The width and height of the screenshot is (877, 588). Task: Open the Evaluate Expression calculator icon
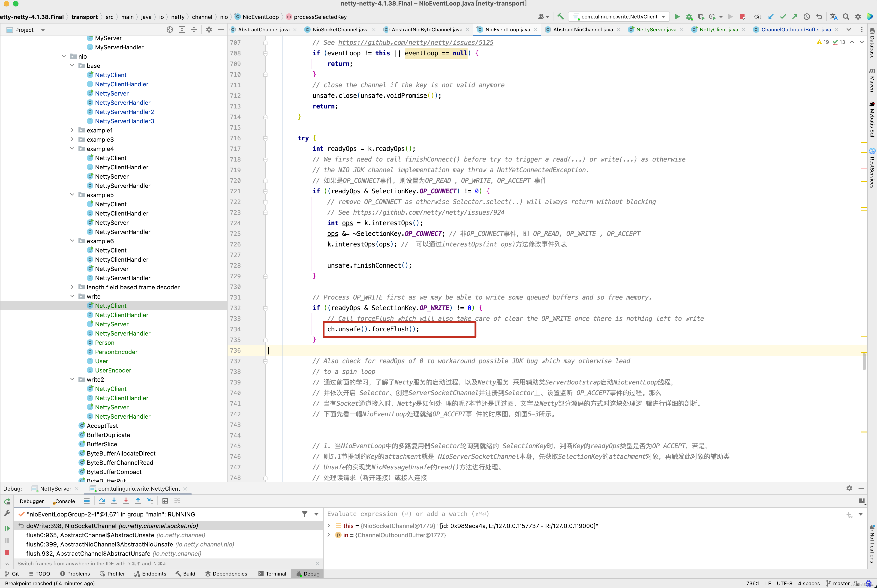pos(165,501)
